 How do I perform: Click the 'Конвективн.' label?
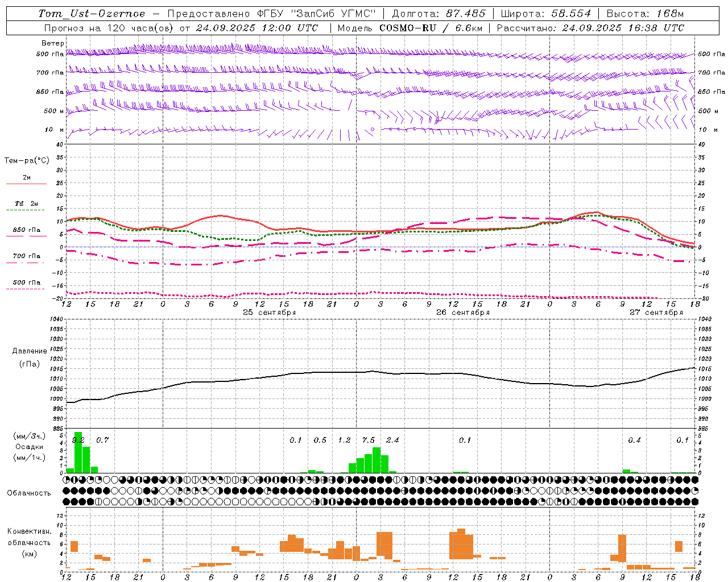[30, 531]
